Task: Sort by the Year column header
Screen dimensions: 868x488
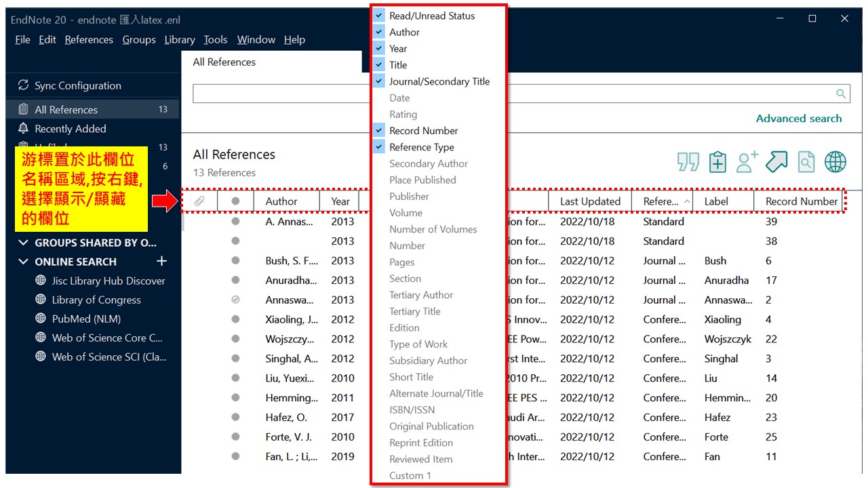Action: point(340,201)
